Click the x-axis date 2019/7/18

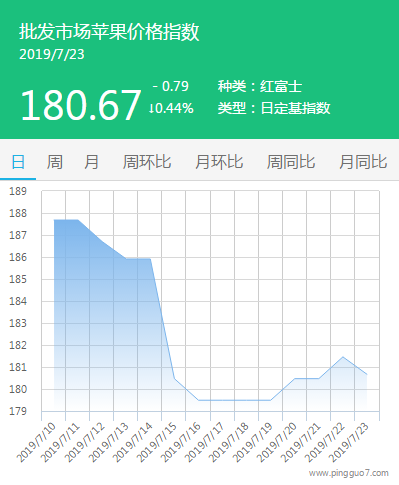pos(228,442)
